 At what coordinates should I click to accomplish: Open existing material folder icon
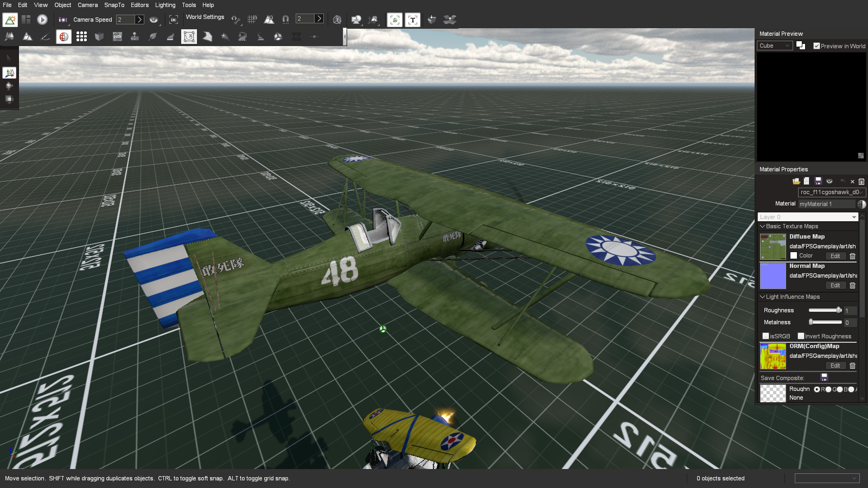click(x=796, y=181)
